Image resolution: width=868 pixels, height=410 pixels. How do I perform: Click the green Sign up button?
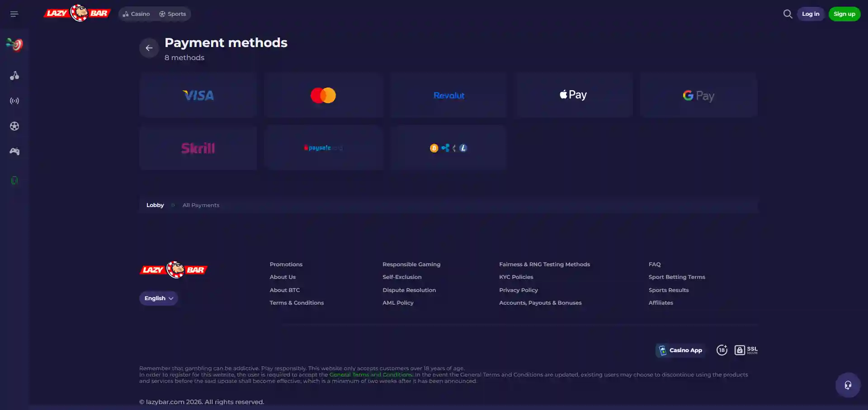(844, 14)
